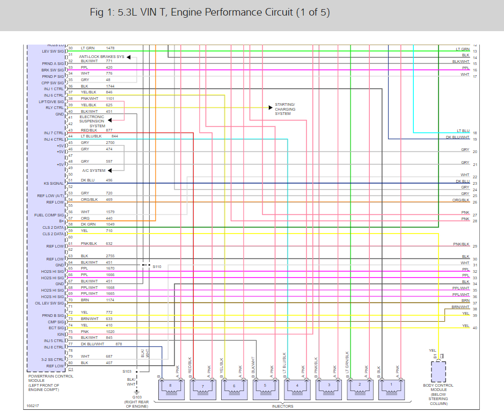The width and height of the screenshot is (504, 420).
Task: Click injector 6 coil symbol
Action: tap(235, 393)
